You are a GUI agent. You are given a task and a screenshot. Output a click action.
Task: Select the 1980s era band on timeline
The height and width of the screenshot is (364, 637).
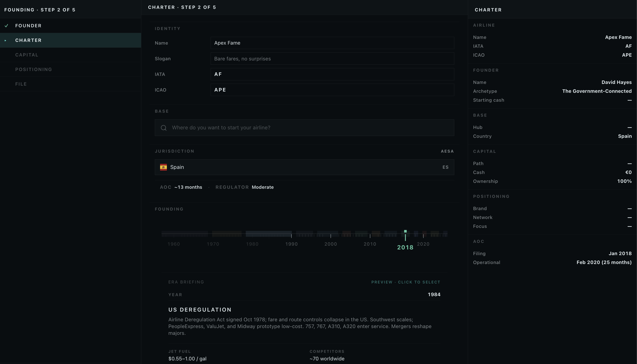269,234
